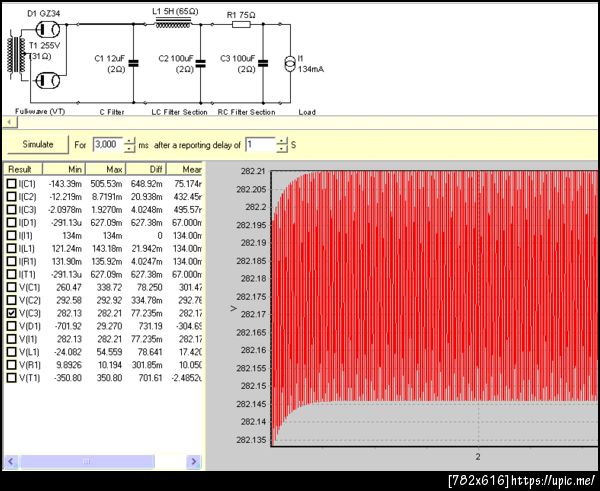Click the V(C3) Diff value 77.235m
The image size is (600, 491).
tap(147, 313)
